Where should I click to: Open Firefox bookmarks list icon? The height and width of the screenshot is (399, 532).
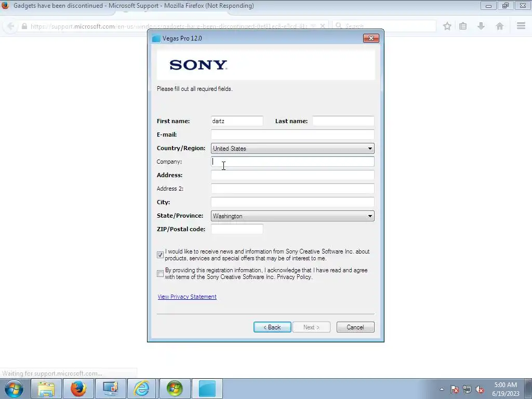[x=463, y=26]
